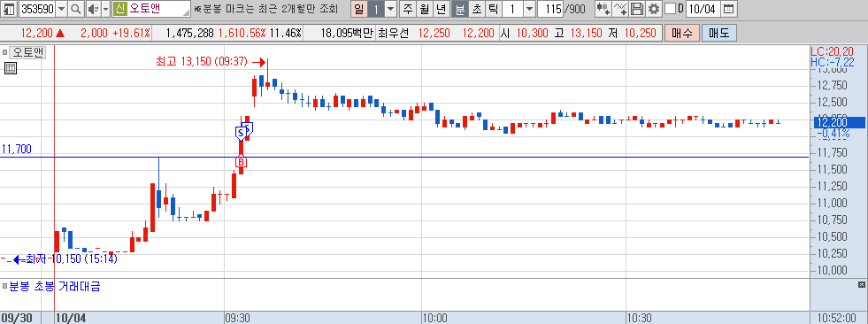Click the data table grid icon under 오토앤
This screenshot has height=324, width=868.
pyautogui.click(x=10, y=69)
